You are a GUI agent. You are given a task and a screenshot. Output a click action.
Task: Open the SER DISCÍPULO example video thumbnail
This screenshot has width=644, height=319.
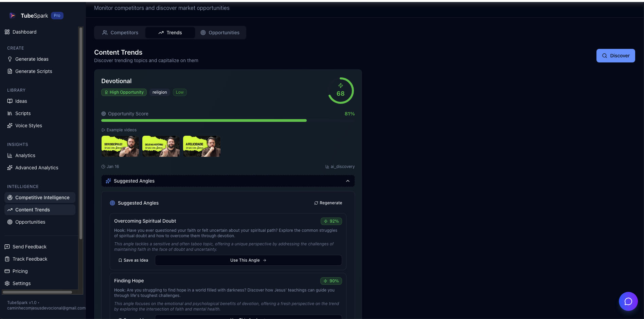point(120,146)
